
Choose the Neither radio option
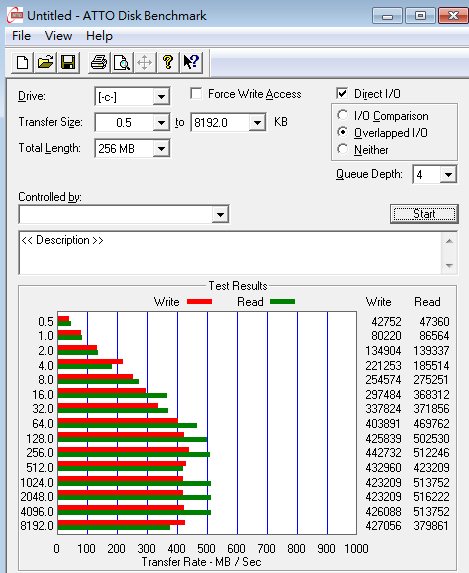coord(343,149)
